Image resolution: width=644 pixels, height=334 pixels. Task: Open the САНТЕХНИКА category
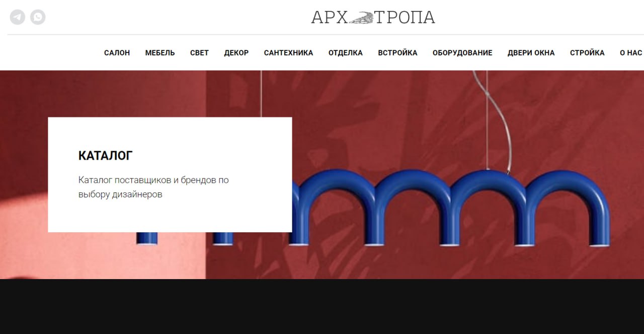(288, 53)
